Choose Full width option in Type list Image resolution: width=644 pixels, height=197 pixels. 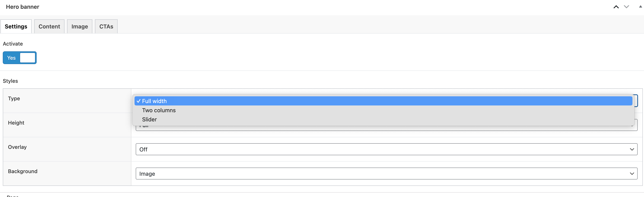pyautogui.click(x=383, y=101)
